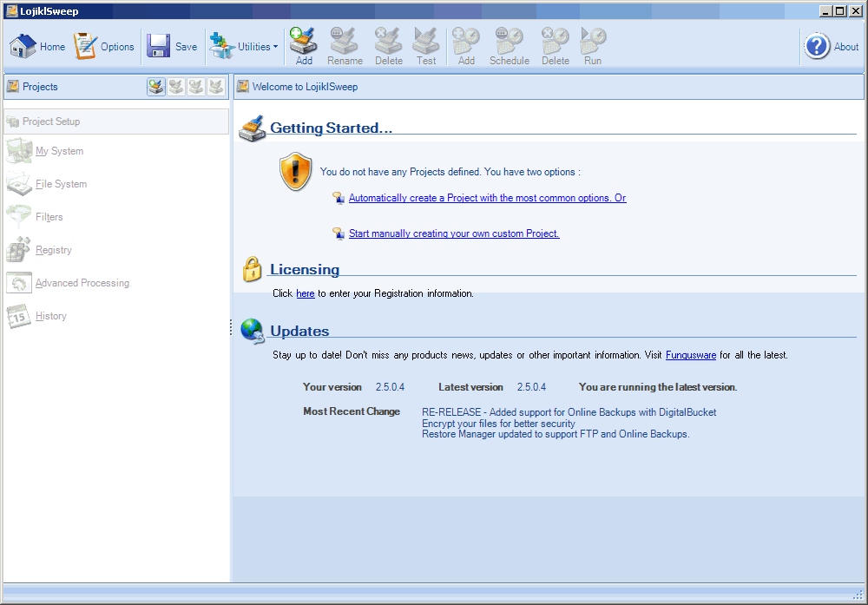Open the About help icon

[x=819, y=47]
